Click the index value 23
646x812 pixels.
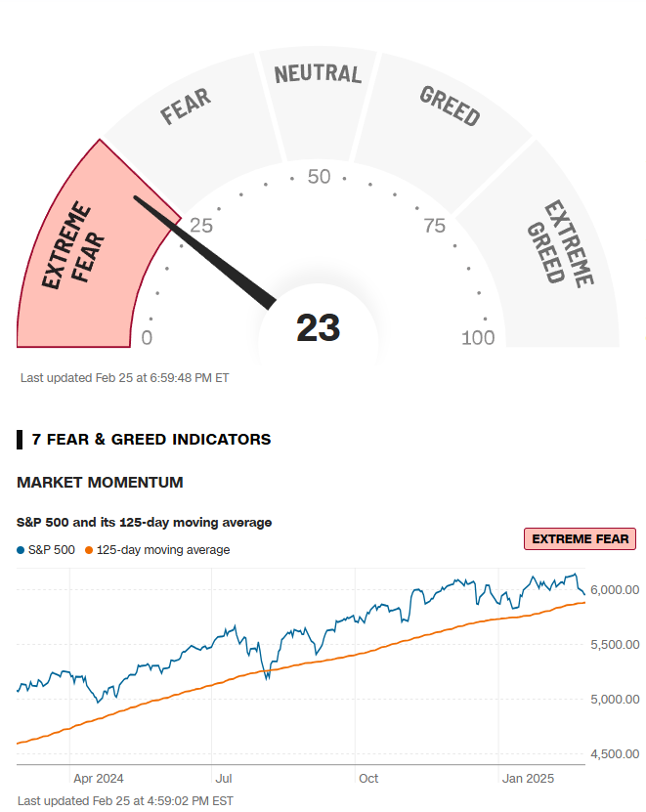click(x=318, y=327)
